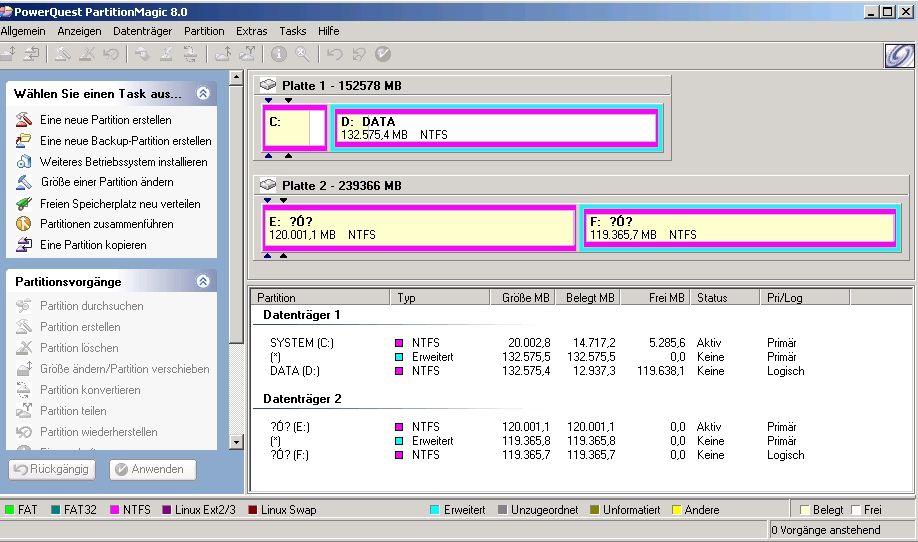The width and height of the screenshot is (918, 542).
Task: Click the Typ column header
Action: tap(440, 297)
